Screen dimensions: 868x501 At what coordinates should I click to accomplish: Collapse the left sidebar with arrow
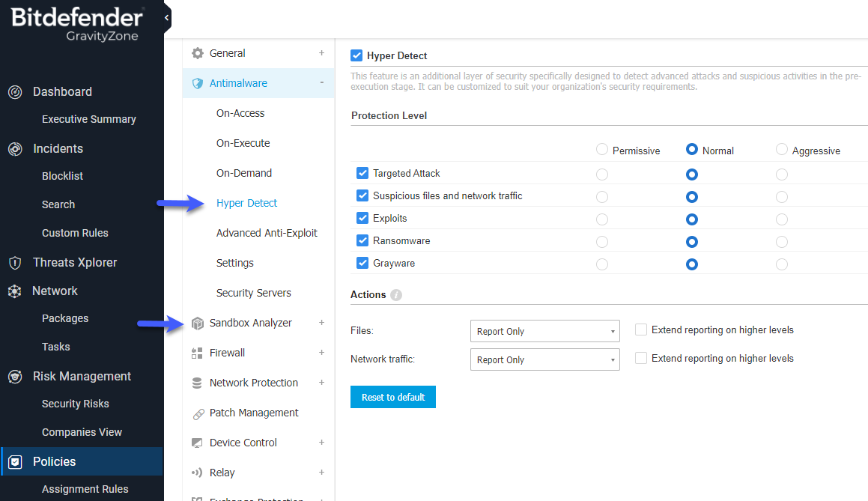[x=166, y=17]
